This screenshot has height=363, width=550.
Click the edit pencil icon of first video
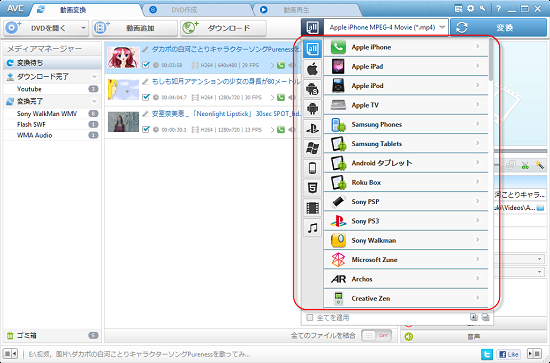[145, 49]
